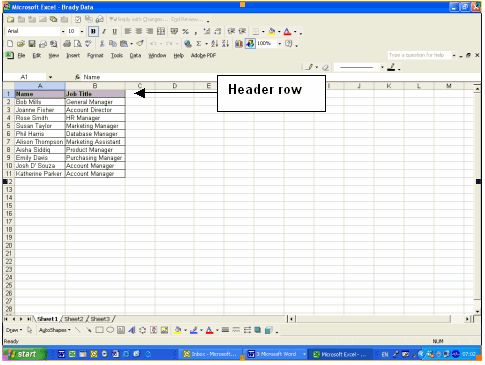Screen dimensions: 485x365
Task: Apply Line Color on Drawing toolbar
Action: click(194, 330)
